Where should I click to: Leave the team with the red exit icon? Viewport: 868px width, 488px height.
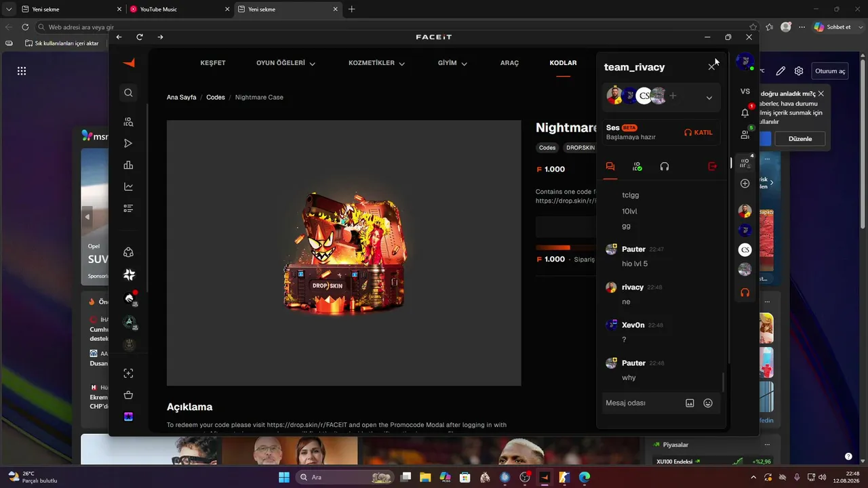click(x=712, y=167)
